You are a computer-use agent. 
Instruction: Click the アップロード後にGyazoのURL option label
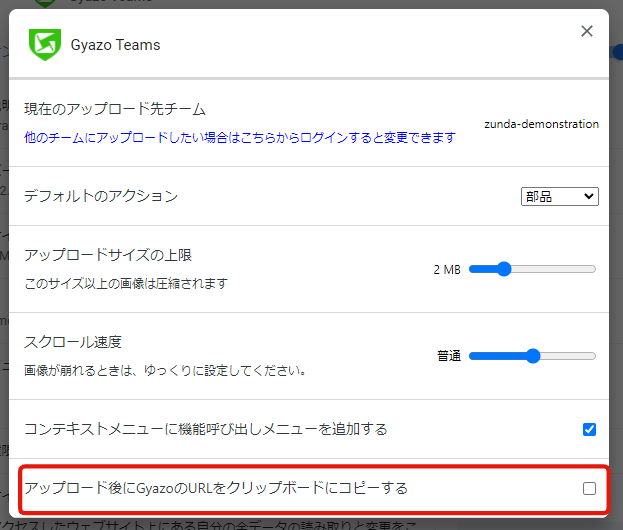point(216,488)
